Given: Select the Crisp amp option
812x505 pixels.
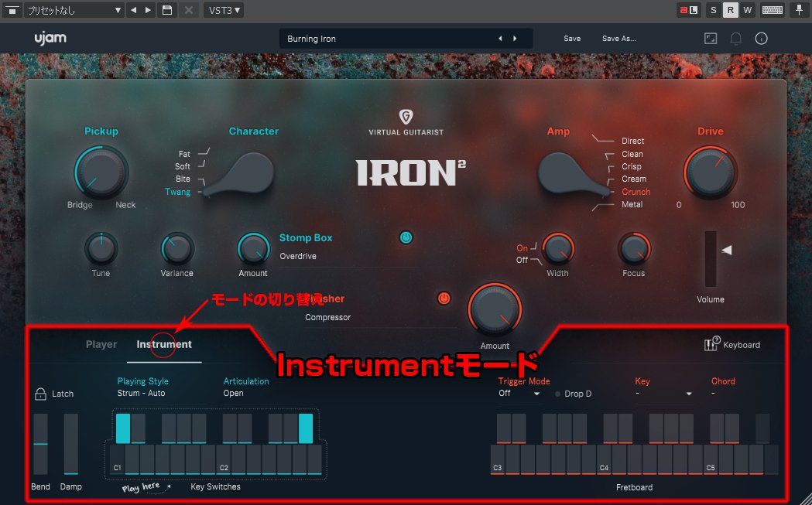Looking at the screenshot, I should (632, 166).
